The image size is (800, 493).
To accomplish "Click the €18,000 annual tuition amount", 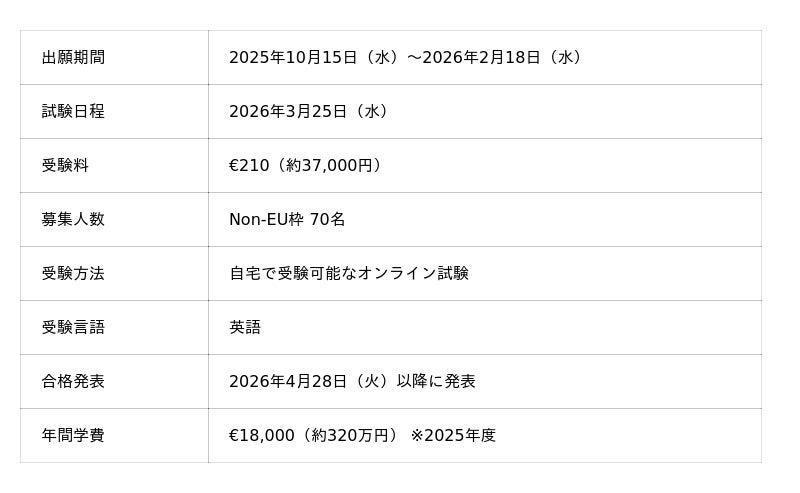I will pyautogui.click(x=262, y=435).
